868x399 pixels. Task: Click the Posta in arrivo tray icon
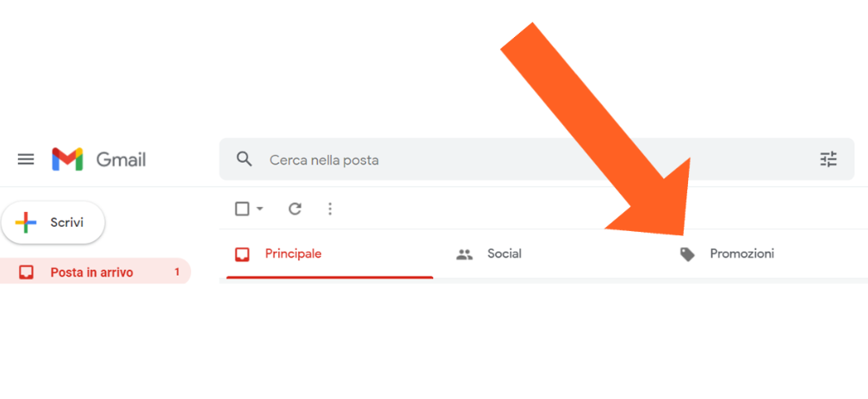(x=27, y=272)
